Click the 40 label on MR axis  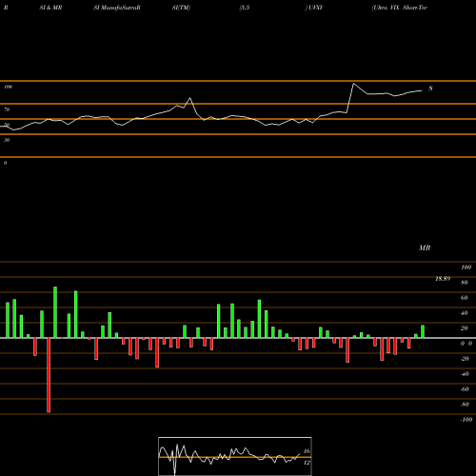click(465, 313)
